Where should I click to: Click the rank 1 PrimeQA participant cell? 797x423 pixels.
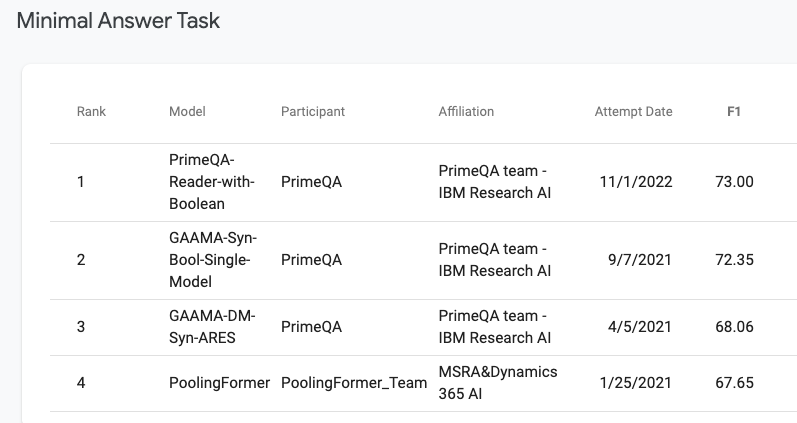[311, 182]
